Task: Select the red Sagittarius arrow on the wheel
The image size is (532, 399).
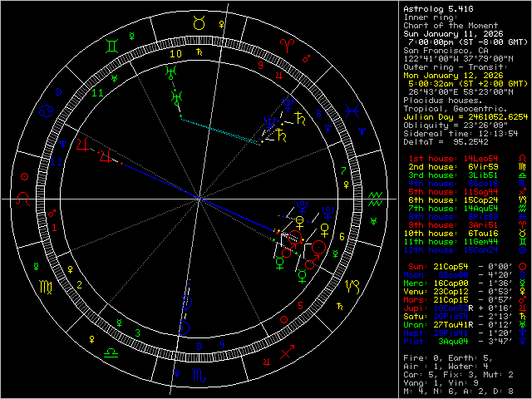Action: tap(288, 355)
